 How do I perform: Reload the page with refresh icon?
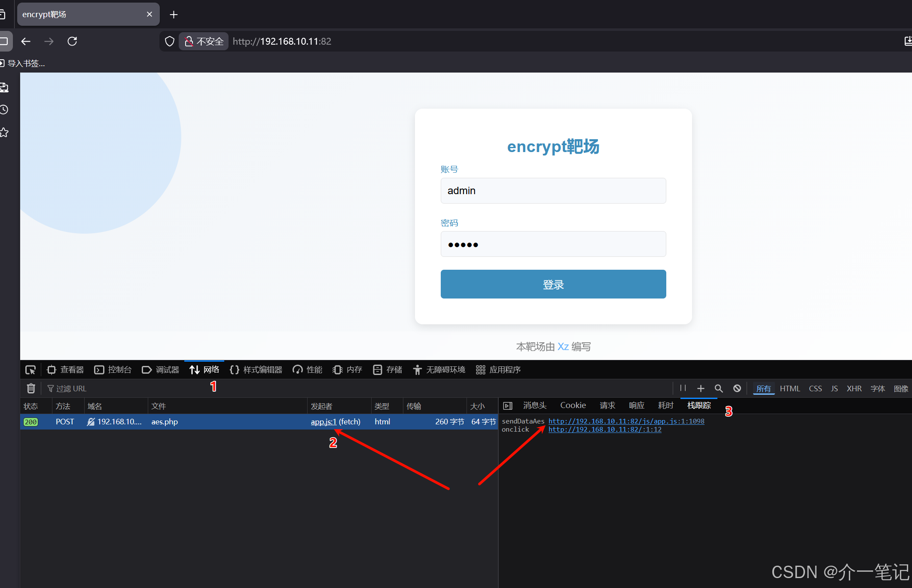(x=72, y=41)
